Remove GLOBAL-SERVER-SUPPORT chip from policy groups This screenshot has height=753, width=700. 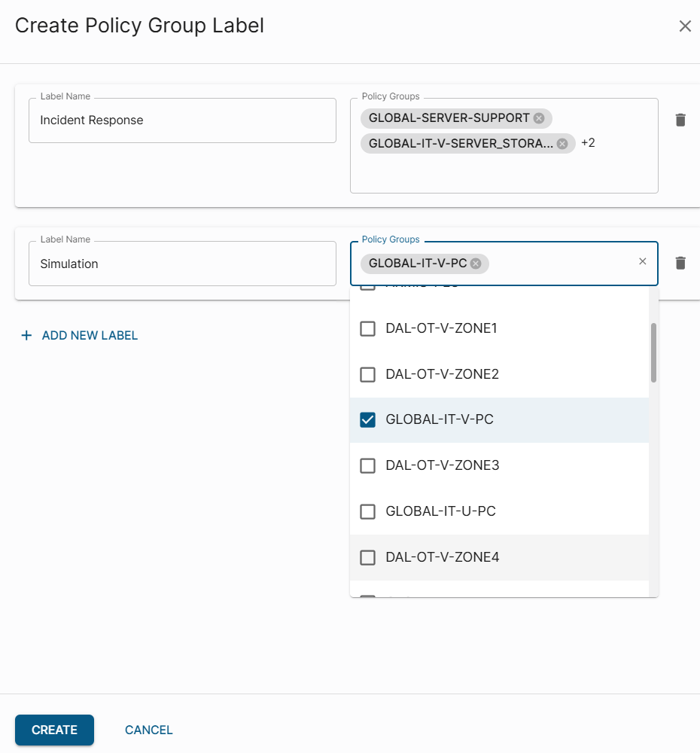(x=539, y=118)
